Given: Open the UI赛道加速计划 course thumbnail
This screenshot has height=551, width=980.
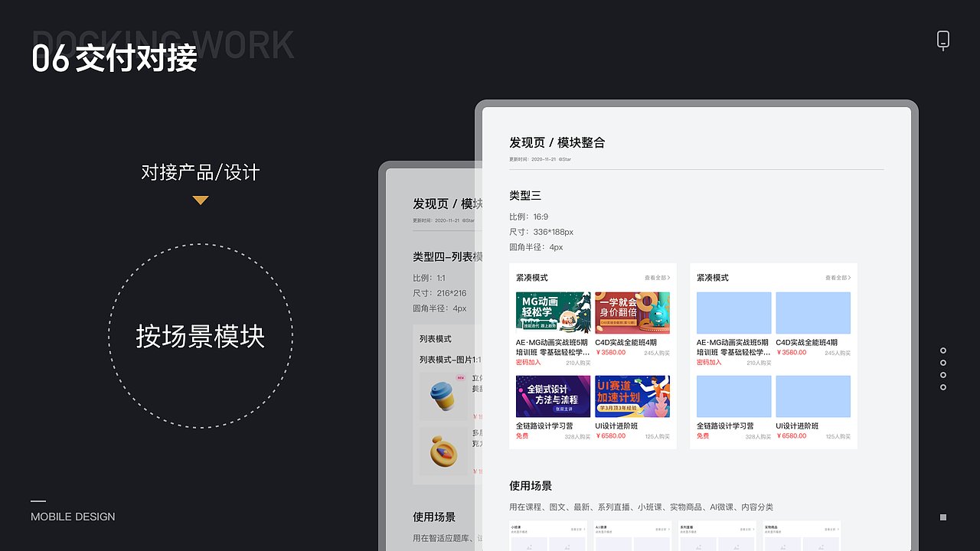Looking at the screenshot, I should pyautogui.click(x=632, y=396).
